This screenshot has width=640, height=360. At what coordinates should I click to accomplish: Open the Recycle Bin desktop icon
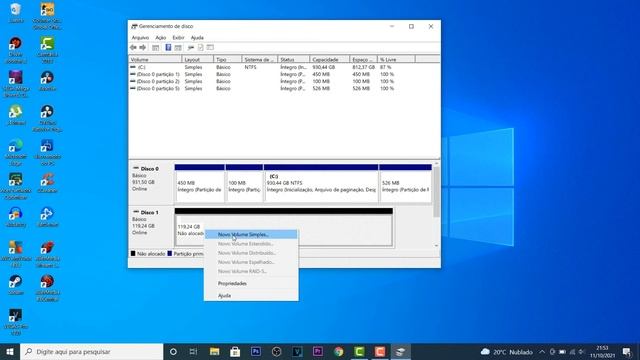click(16, 13)
